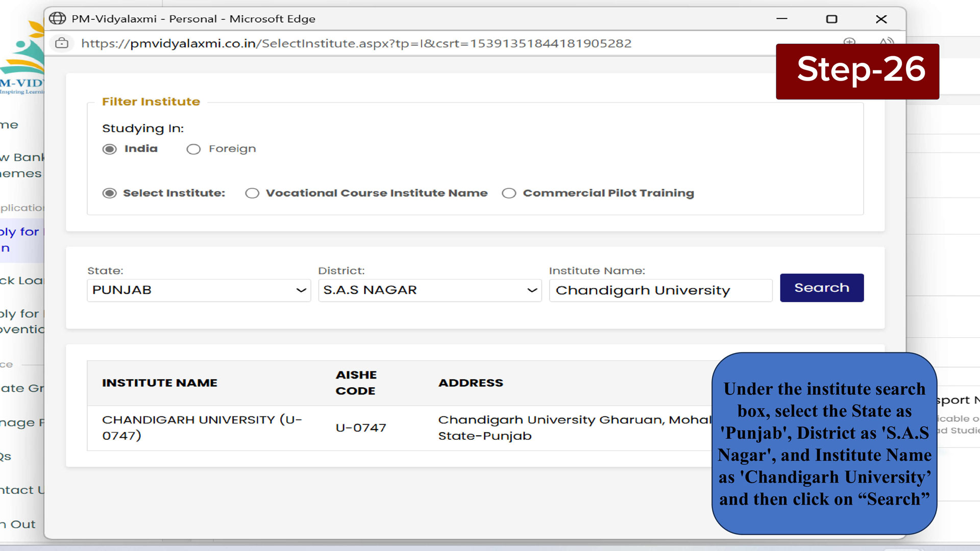Click the Studying In label
Viewport: 980px width, 551px height.
[x=143, y=129]
